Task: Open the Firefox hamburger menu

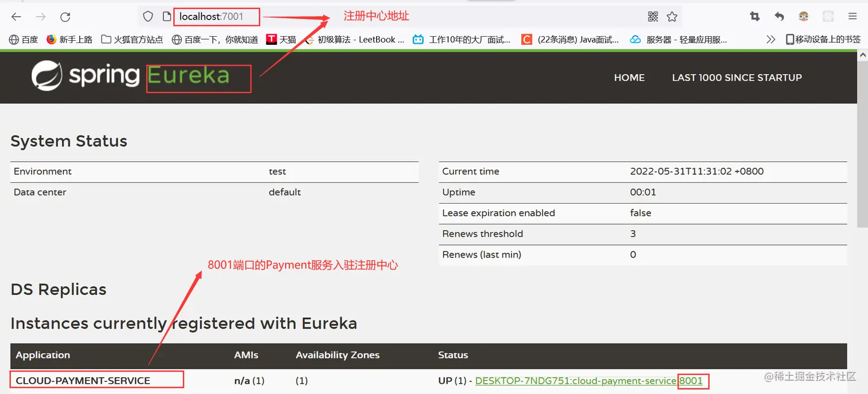Action: (x=852, y=17)
